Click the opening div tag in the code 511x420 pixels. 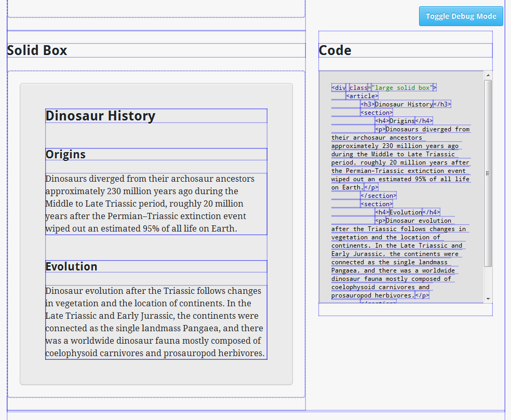pyautogui.click(x=339, y=88)
